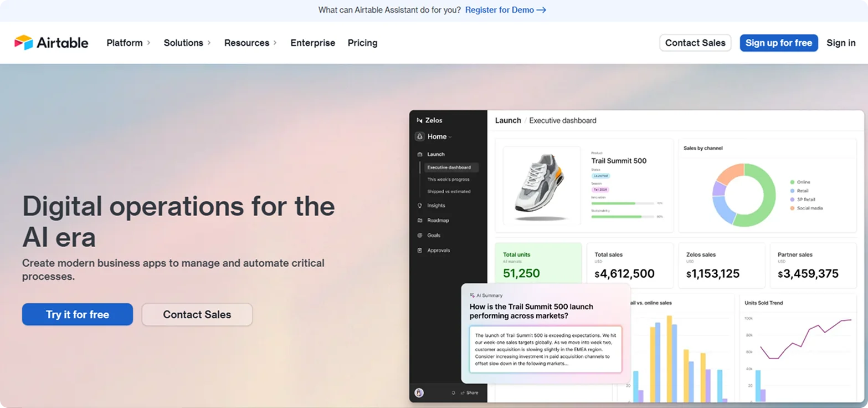Viewport: 868px width, 408px height.
Task: Expand the Platform menu chevron
Action: [x=148, y=43]
